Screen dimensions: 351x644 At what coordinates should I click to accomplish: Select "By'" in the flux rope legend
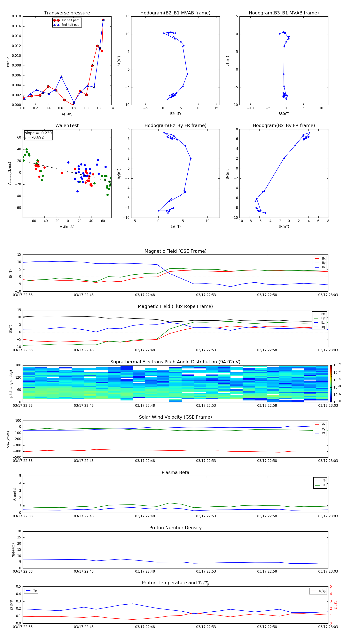(320, 318)
